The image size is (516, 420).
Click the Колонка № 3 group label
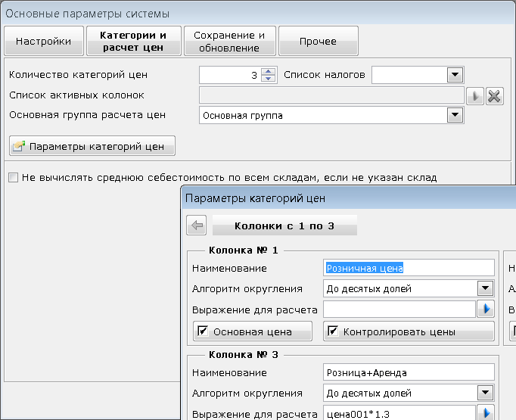point(244,355)
